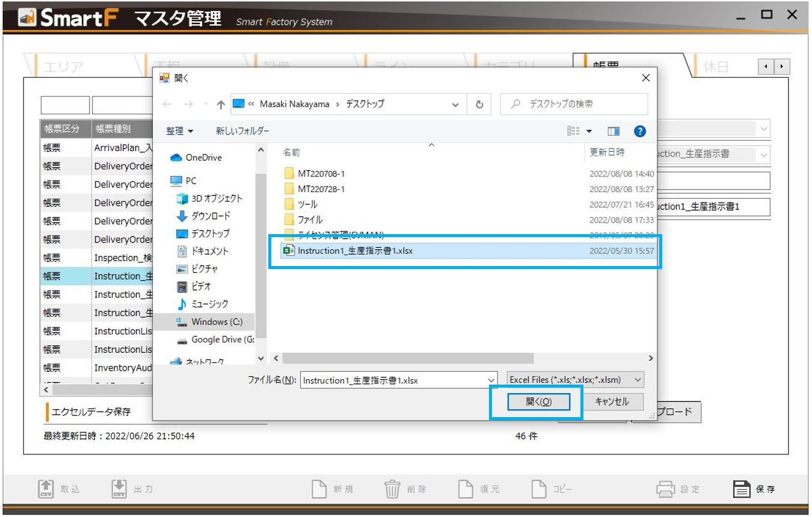
Task: Click the refresh icon in the dialog
Action: pyautogui.click(x=479, y=104)
